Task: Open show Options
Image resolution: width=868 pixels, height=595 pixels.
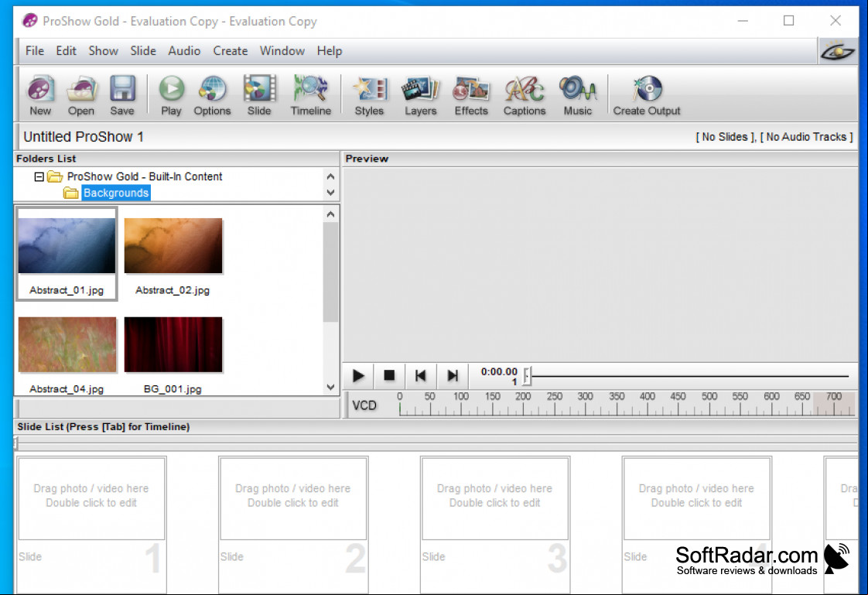Action: pyautogui.click(x=212, y=95)
